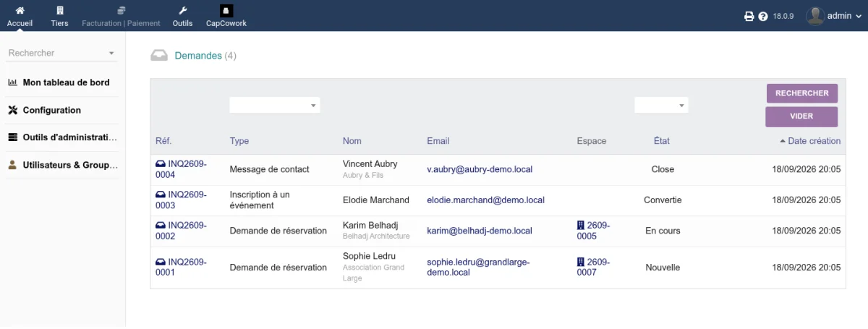Image resolution: width=868 pixels, height=329 pixels.
Task: Click the name Sophie Ledru
Action: click(x=369, y=256)
